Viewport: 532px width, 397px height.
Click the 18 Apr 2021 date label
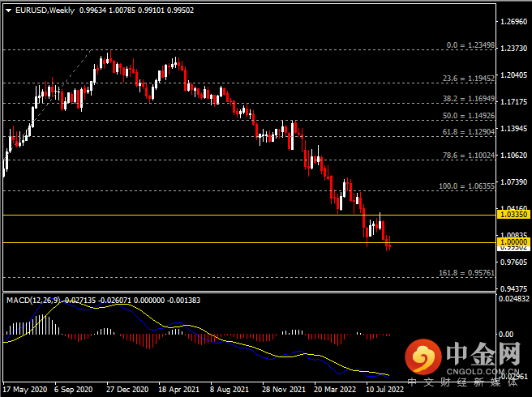(x=178, y=390)
